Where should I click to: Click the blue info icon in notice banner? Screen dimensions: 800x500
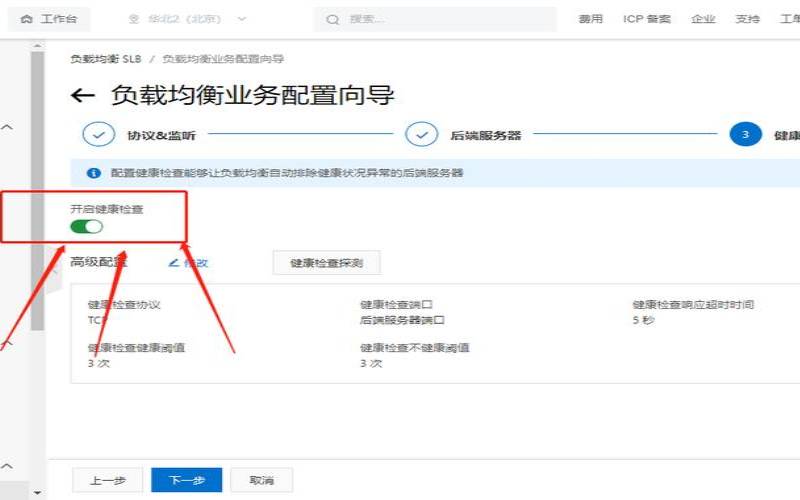pyautogui.click(x=94, y=173)
